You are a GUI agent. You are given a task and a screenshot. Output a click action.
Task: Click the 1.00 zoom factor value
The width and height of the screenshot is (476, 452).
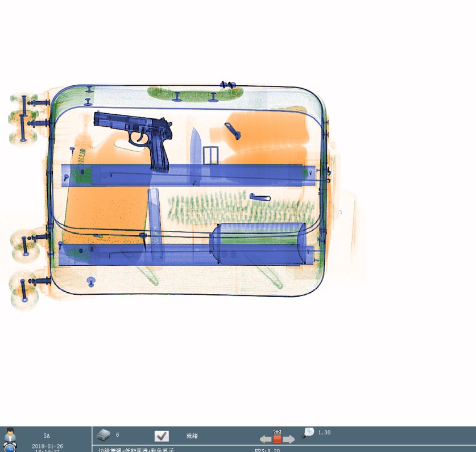324,433
